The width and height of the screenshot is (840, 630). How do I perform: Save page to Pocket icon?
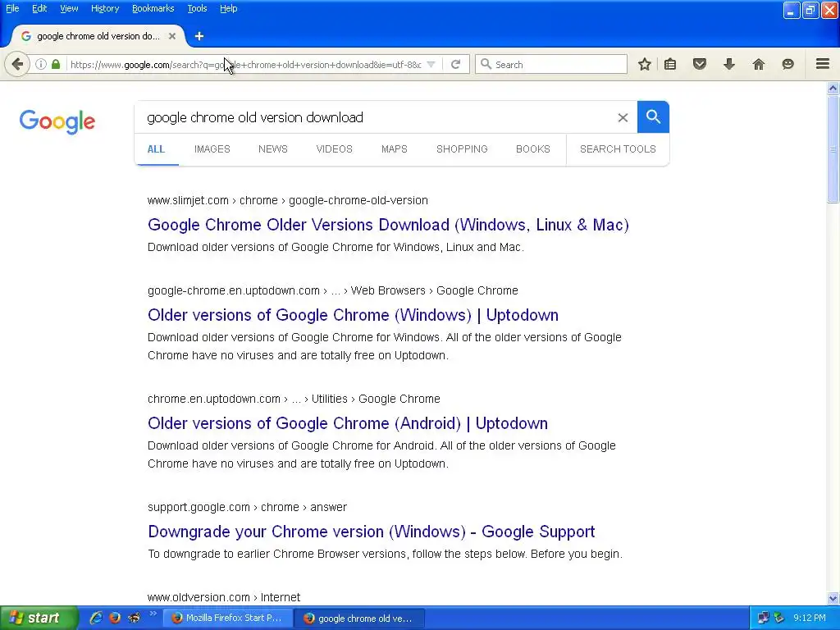coord(700,64)
